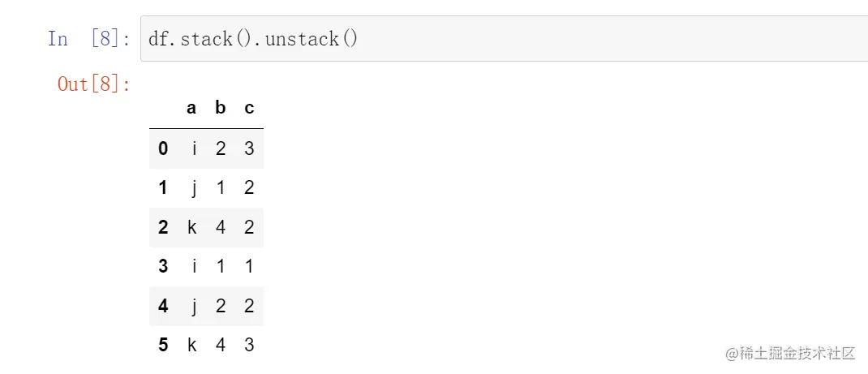The image size is (868, 374).
Task: Click row index 0 in the table
Action: coord(163,148)
